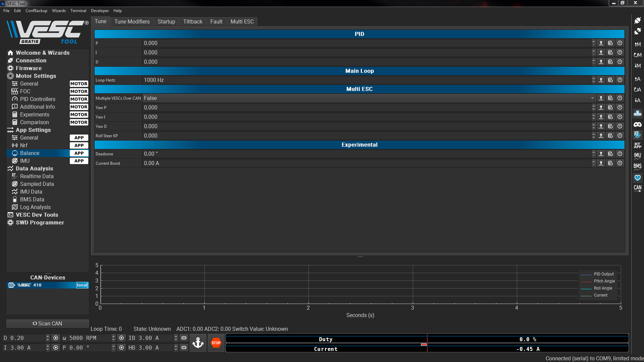This screenshot has width=644, height=362.
Task: Toggle keyboard control icon in right toolbar
Action: coord(637,113)
